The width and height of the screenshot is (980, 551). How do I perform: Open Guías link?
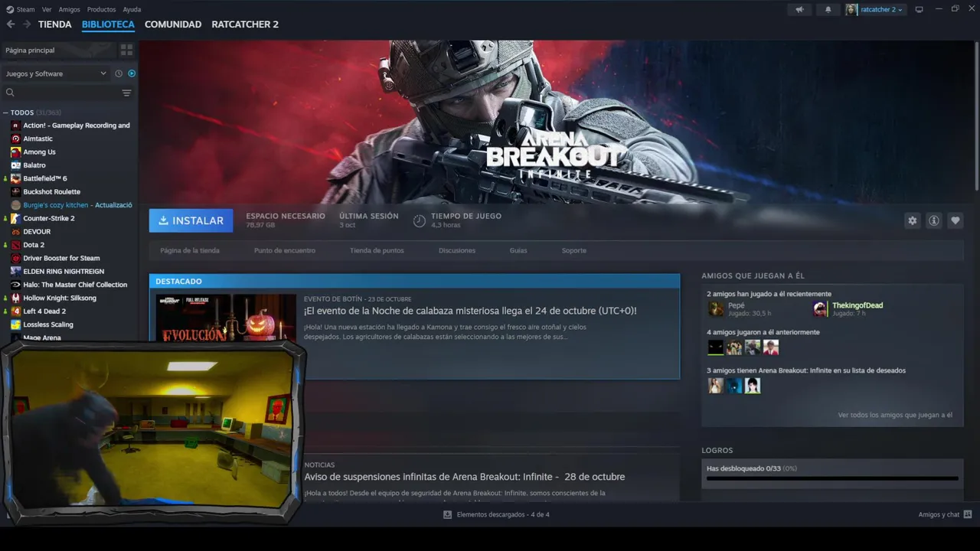[x=518, y=250]
